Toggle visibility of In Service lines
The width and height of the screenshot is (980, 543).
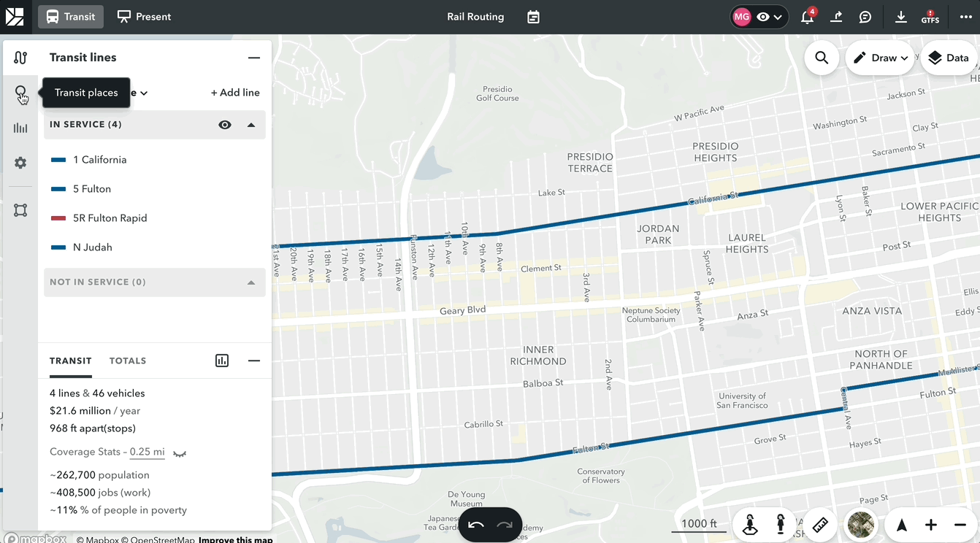pyautogui.click(x=225, y=125)
